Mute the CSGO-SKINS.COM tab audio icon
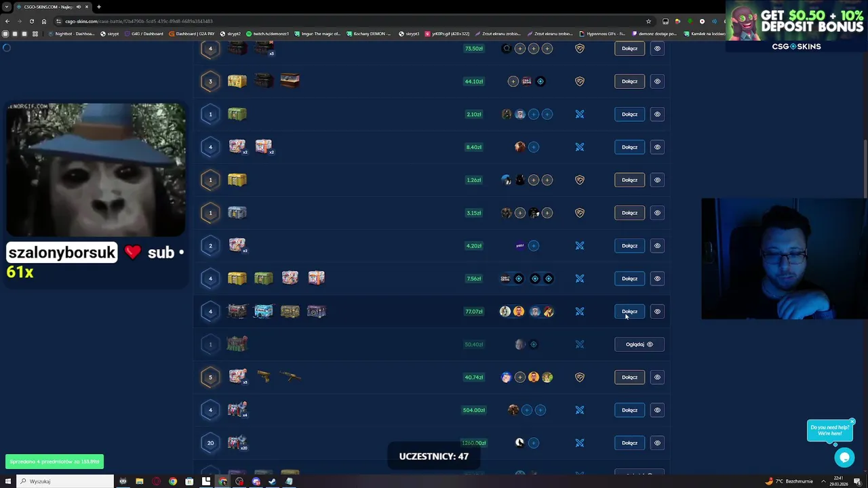The width and height of the screenshot is (868, 488). pyautogui.click(x=78, y=7)
